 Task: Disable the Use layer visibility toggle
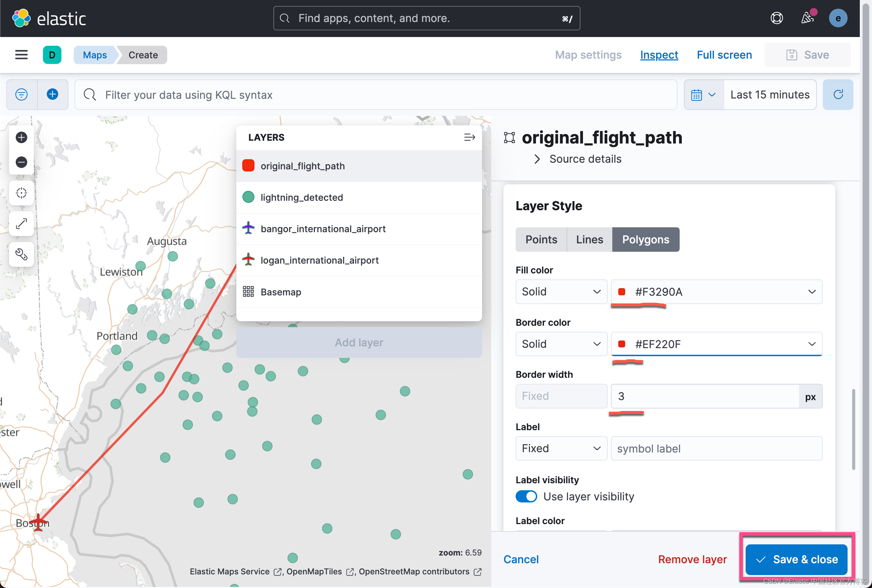point(526,496)
